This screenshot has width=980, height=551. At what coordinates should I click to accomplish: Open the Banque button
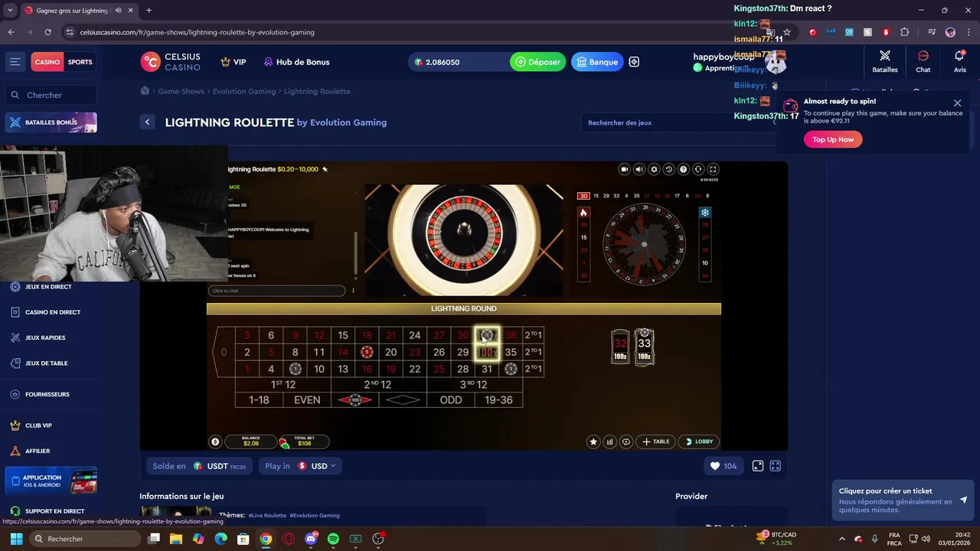597,62
